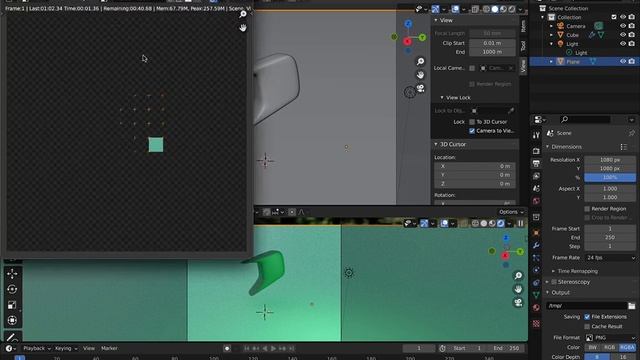
Task: Switch to the Item sidebar tab
Action: [523, 26]
